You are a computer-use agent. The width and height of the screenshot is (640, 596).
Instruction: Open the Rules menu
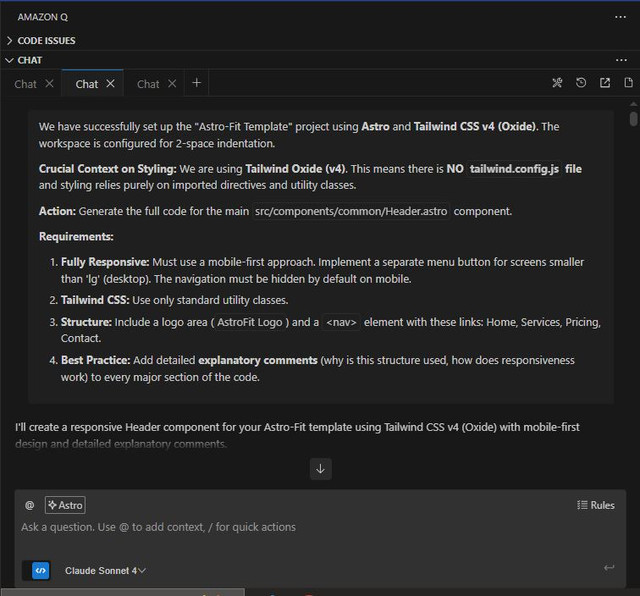[x=596, y=505]
